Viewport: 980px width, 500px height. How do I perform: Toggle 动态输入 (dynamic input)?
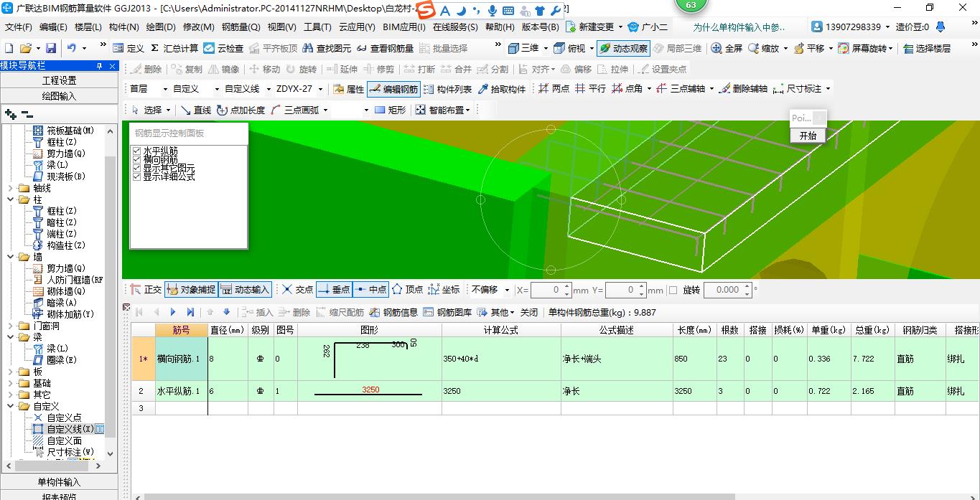[244, 290]
